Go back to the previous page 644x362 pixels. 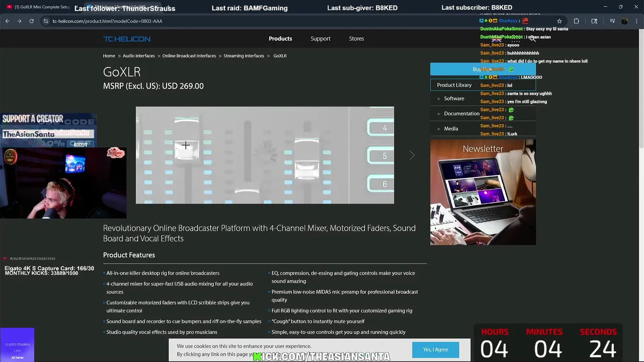point(7,21)
